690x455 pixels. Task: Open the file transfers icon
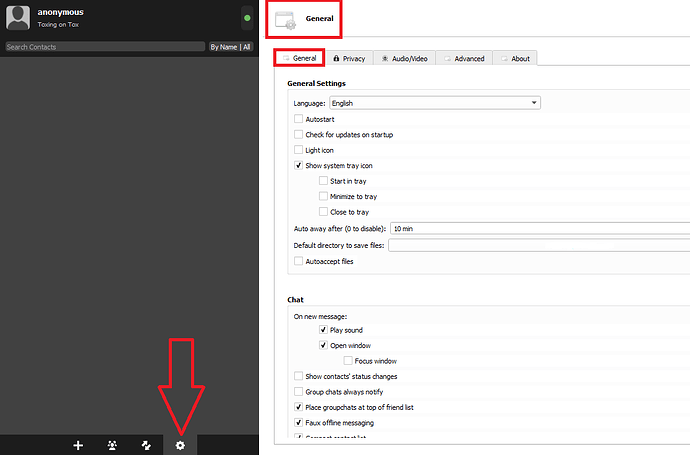click(x=146, y=445)
